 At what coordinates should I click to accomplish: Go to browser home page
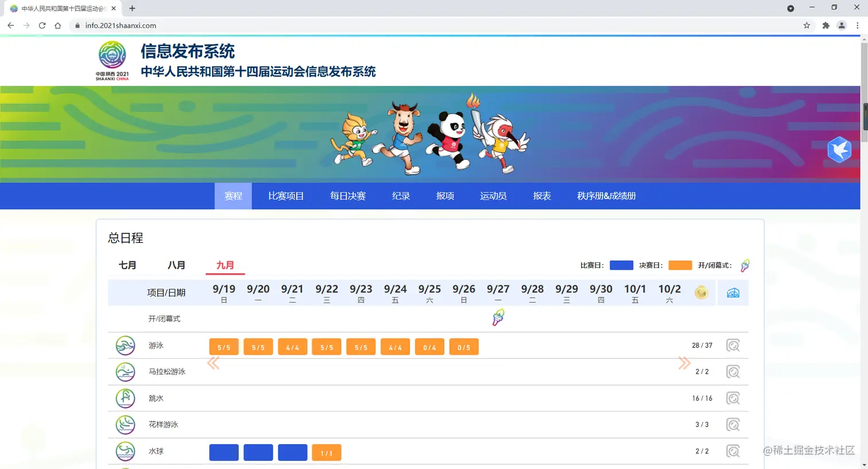pos(57,25)
